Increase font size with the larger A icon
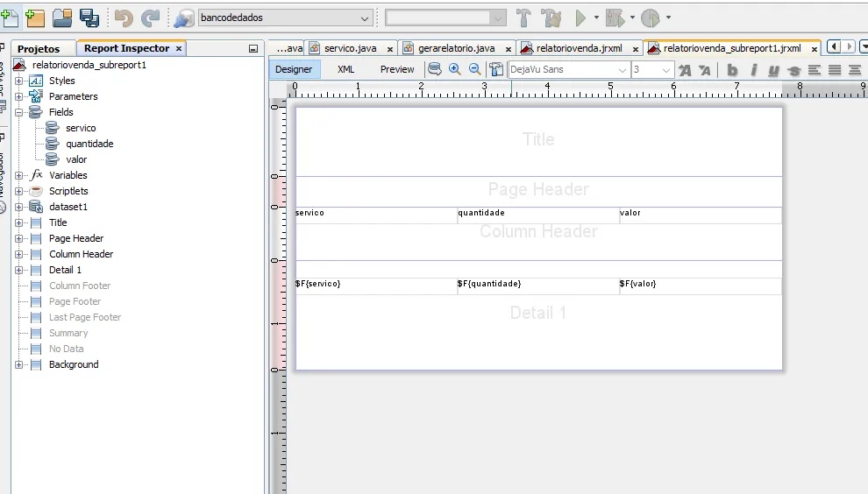Image resolution: width=868 pixels, height=494 pixels. click(685, 70)
